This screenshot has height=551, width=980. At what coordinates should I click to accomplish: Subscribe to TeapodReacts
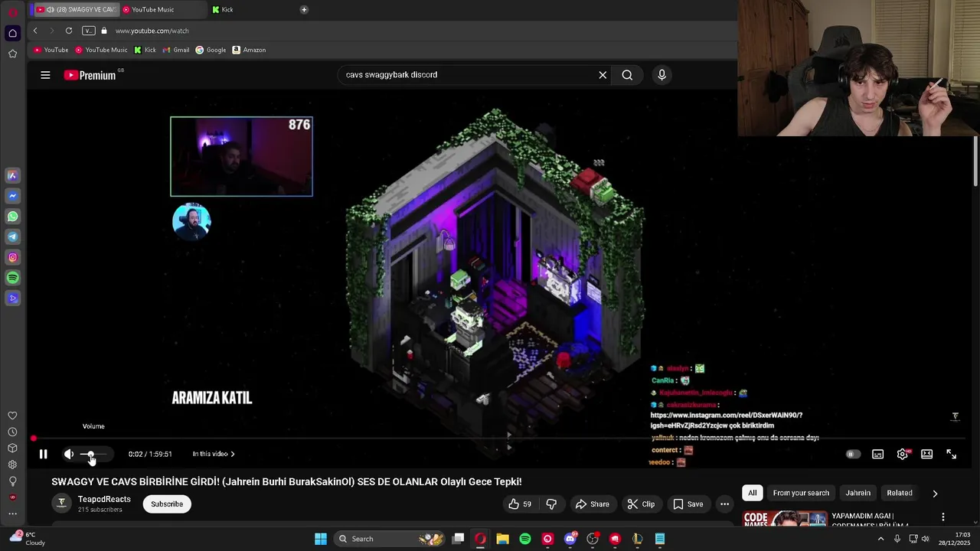(x=167, y=504)
